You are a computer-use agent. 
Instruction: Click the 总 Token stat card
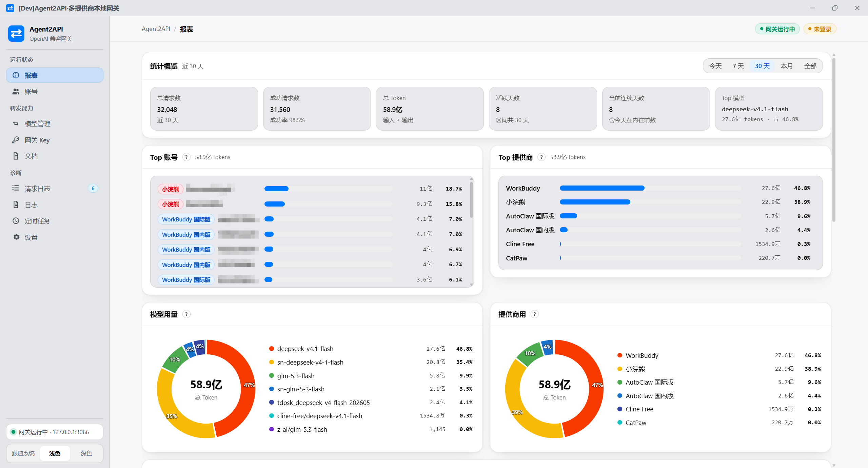pyautogui.click(x=430, y=109)
